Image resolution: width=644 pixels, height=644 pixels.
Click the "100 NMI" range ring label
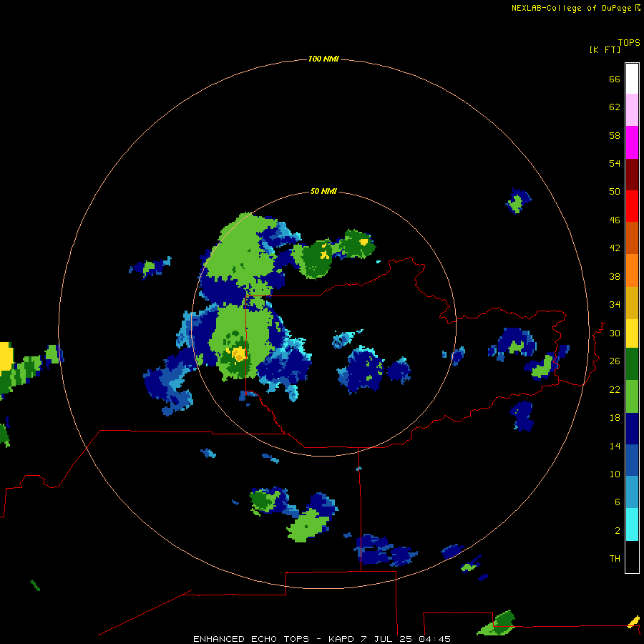click(323, 59)
